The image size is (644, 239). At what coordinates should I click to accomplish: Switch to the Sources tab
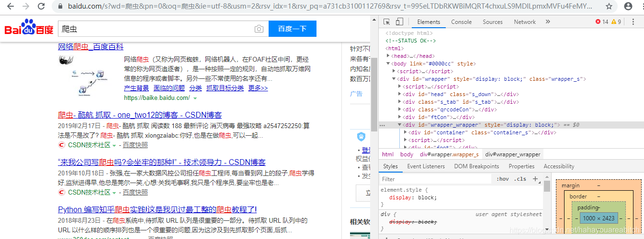pyautogui.click(x=492, y=22)
